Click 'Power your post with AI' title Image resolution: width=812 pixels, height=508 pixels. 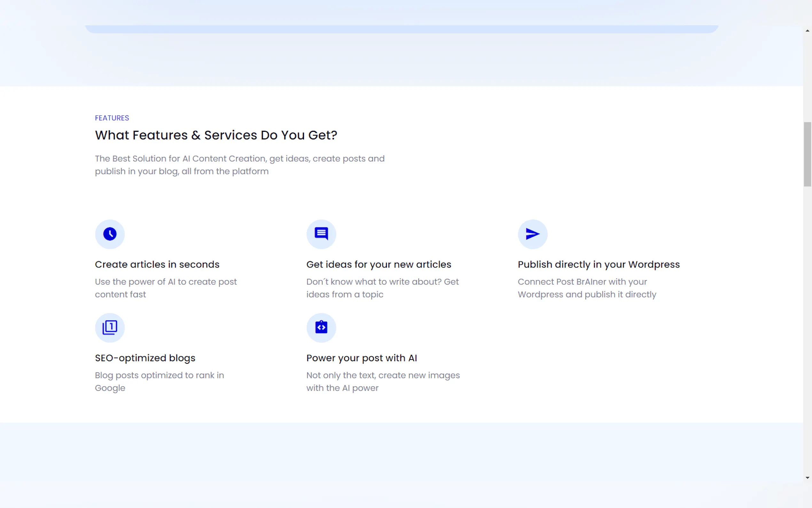click(362, 358)
